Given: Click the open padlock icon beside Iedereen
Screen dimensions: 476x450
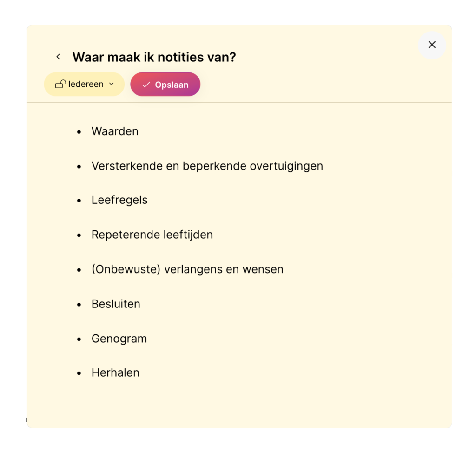Looking at the screenshot, I should click(60, 84).
